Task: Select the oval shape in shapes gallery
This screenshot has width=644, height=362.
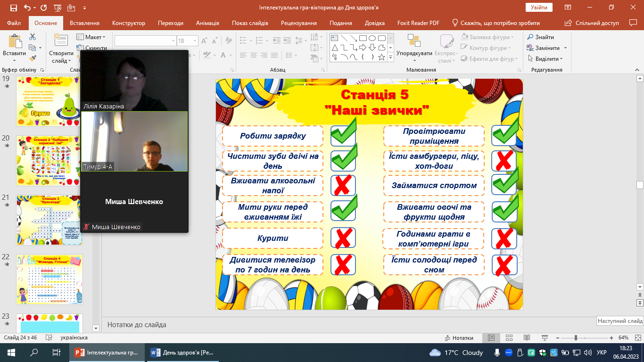Action: coord(372,38)
